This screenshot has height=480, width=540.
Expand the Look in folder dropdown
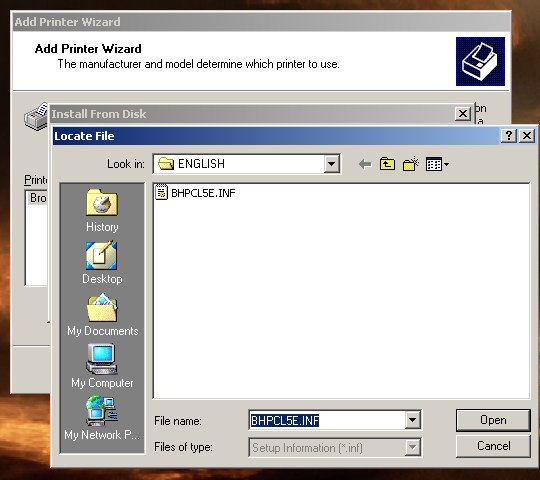click(332, 164)
